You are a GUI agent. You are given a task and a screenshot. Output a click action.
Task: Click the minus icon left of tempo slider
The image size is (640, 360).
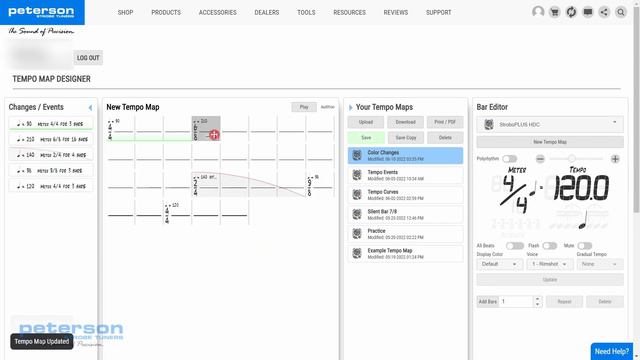540,159
